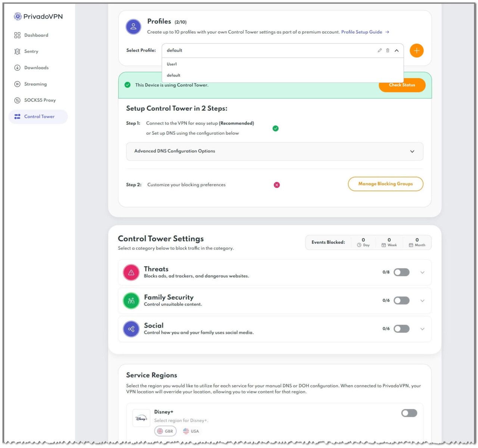
Task: Click the Manage Blocking Groups button
Action: 385,184
